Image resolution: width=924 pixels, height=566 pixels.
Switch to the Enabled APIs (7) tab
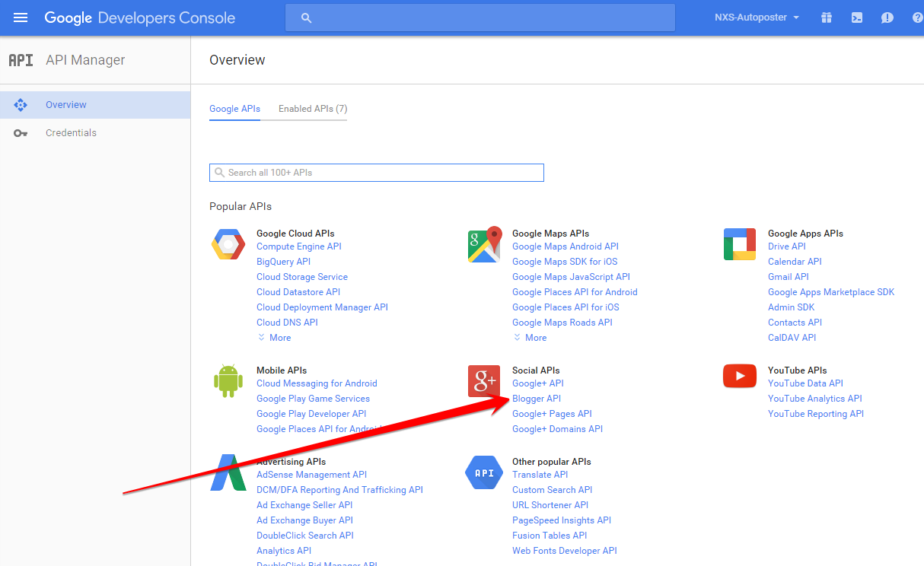pyautogui.click(x=313, y=109)
